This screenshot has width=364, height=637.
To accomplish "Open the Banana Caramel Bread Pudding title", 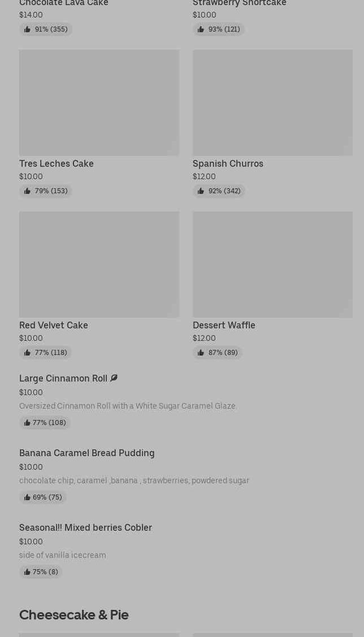I will tap(86, 453).
